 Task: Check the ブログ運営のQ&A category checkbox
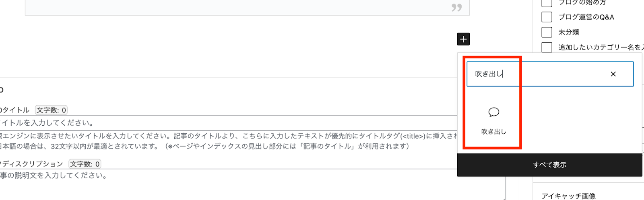coord(547,17)
